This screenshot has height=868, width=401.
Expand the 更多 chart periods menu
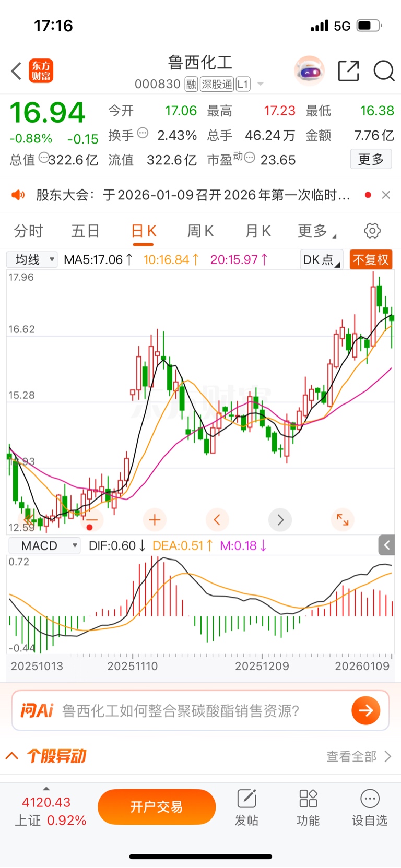pyautogui.click(x=317, y=231)
